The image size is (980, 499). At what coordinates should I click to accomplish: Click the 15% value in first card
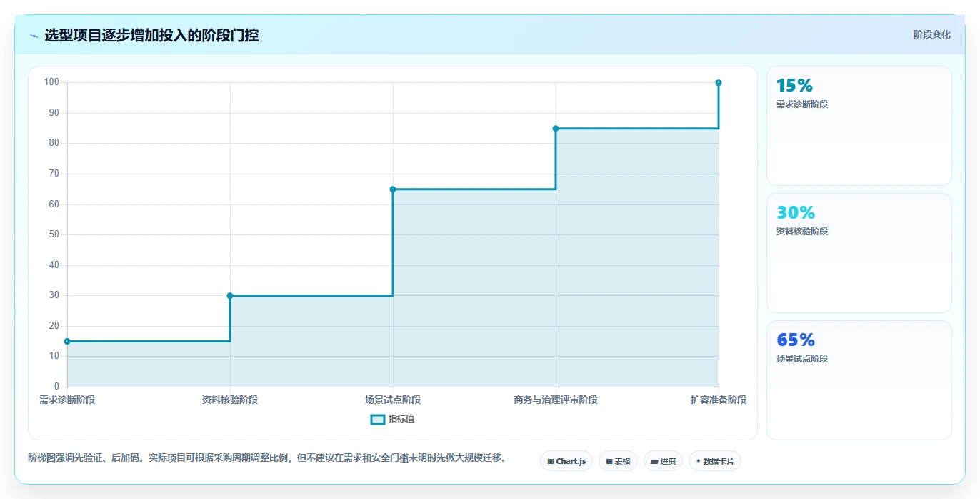click(794, 86)
